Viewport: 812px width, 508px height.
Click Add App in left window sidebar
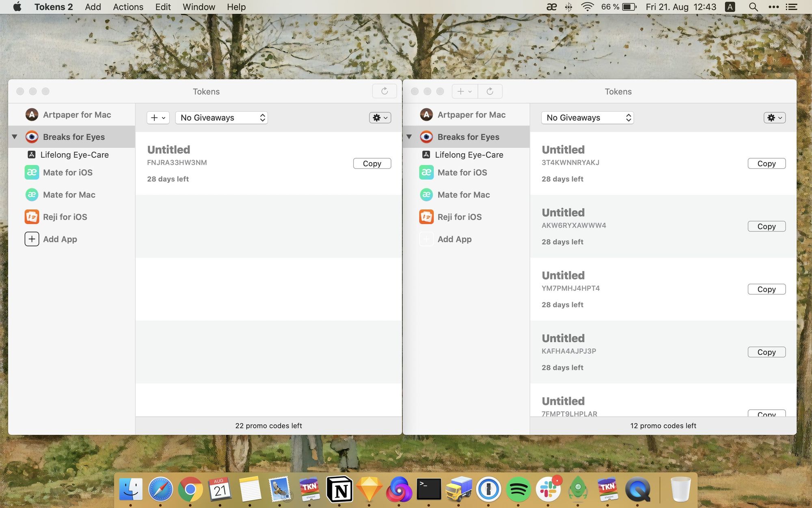(x=71, y=239)
